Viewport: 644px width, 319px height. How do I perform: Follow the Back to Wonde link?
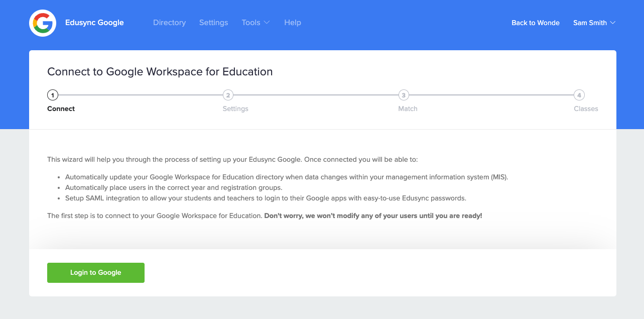click(x=535, y=23)
